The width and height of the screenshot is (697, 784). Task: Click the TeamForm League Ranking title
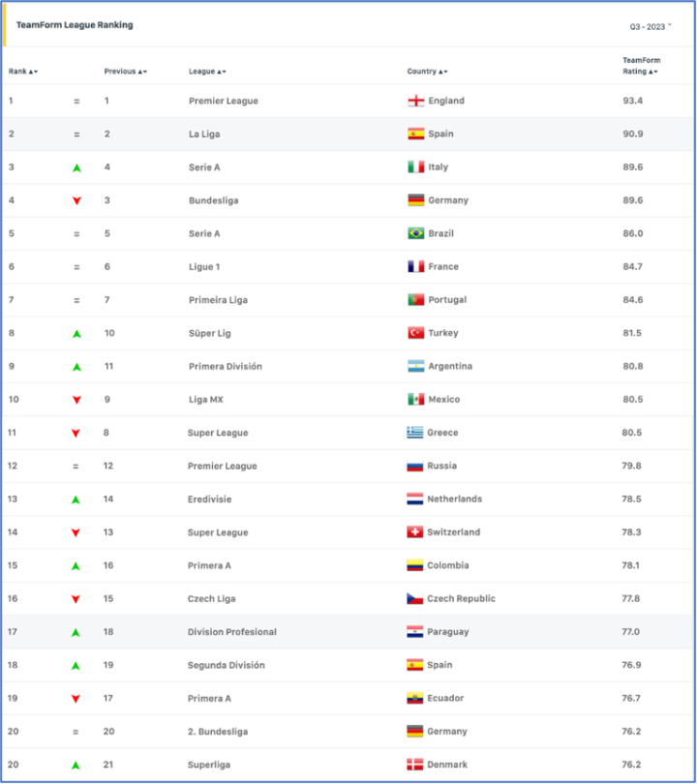tap(75, 25)
